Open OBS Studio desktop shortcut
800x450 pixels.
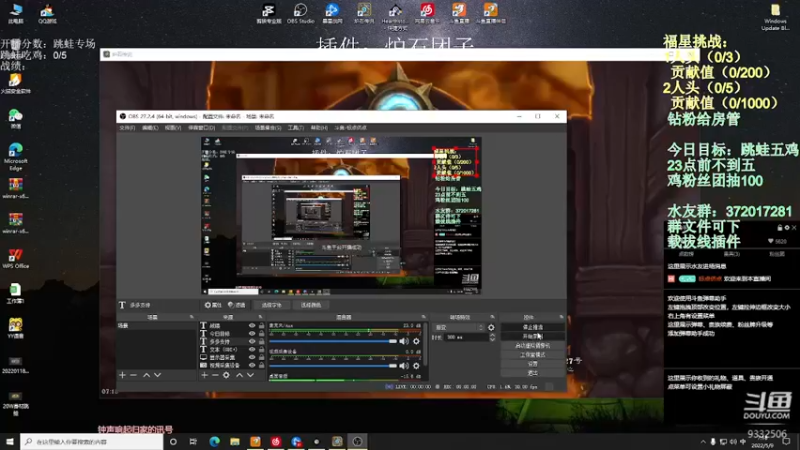[x=300, y=13]
